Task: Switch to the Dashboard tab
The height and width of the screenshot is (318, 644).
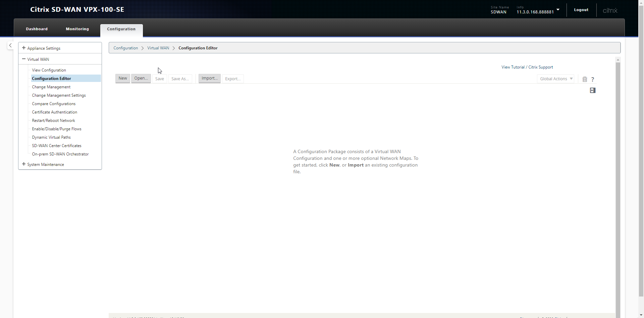Action: pos(37,29)
